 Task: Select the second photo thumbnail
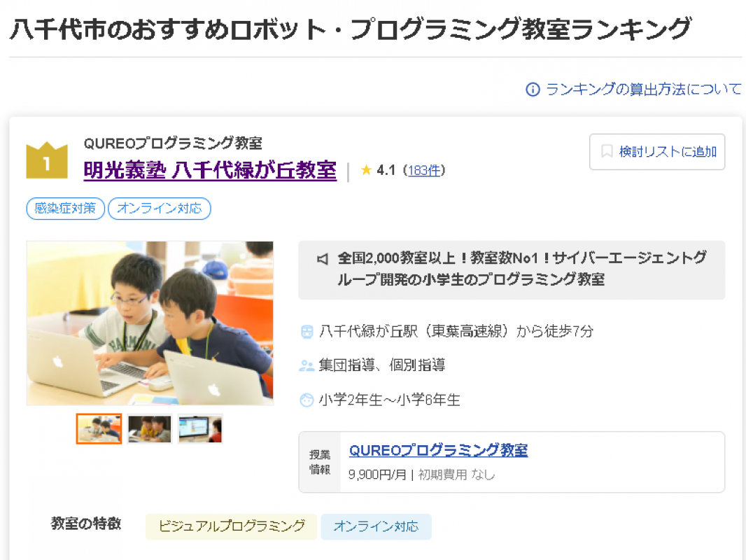click(149, 428)
